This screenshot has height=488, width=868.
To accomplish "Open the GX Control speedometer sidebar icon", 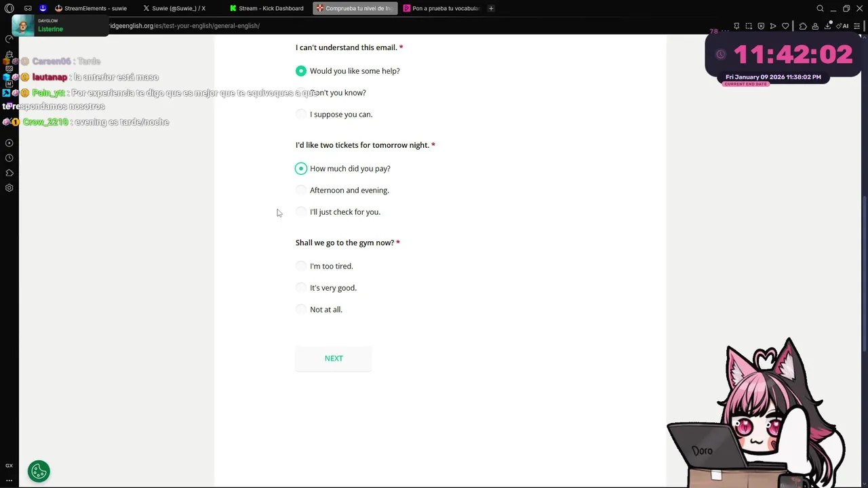I will click(x=9, y=39).
